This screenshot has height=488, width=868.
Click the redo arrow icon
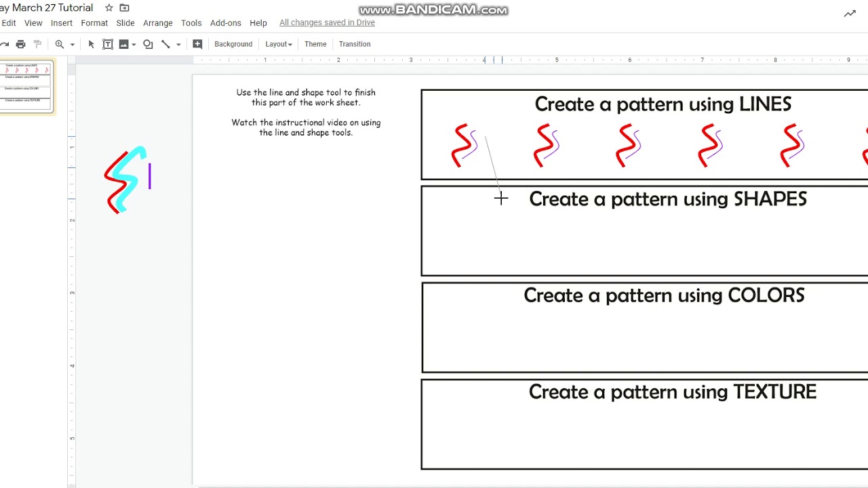[4, 44]
